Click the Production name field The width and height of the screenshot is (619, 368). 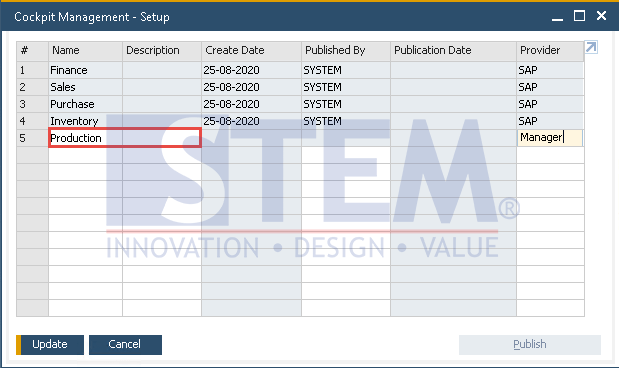coord(85,138)
